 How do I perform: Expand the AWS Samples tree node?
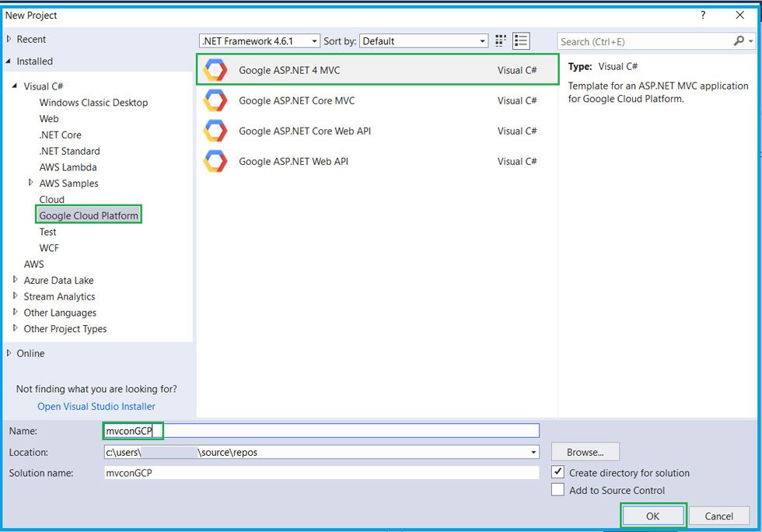coord(31,183)
